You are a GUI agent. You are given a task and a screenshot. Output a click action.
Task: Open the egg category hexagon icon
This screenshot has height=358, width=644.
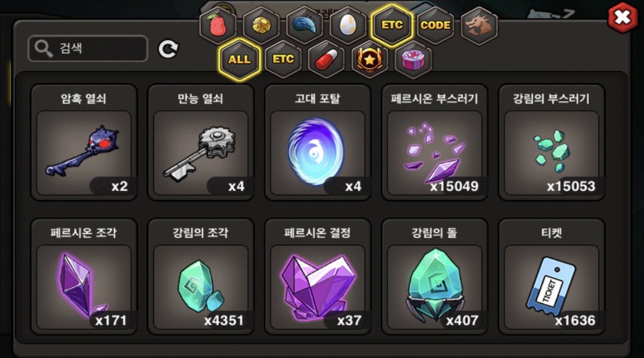(x=348, y=25)
